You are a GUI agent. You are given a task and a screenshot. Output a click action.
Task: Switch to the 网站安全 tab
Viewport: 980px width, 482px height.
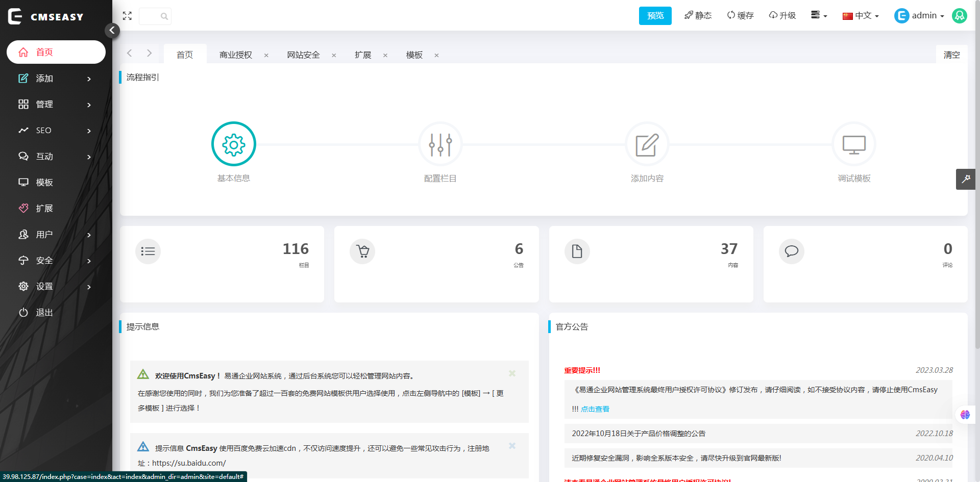click(x=303, y=55)
